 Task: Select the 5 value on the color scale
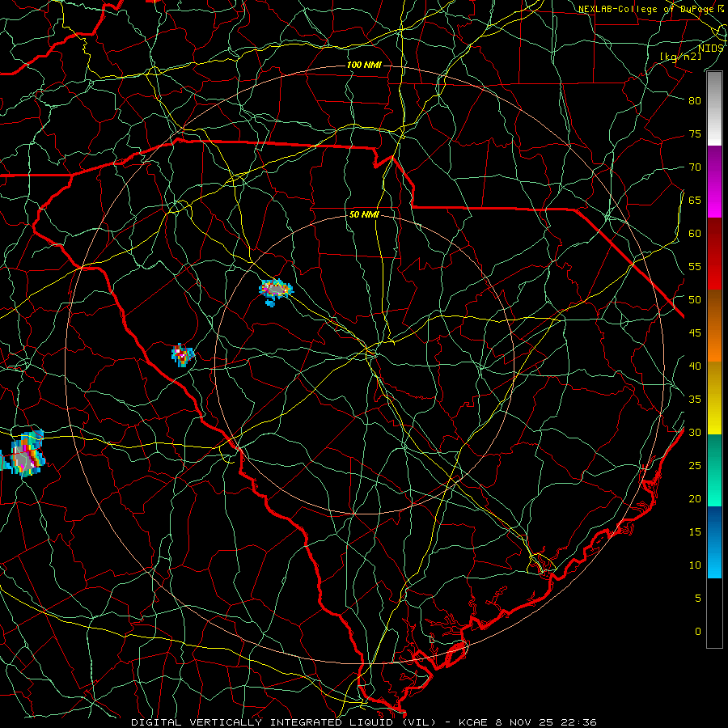(698, 599)
